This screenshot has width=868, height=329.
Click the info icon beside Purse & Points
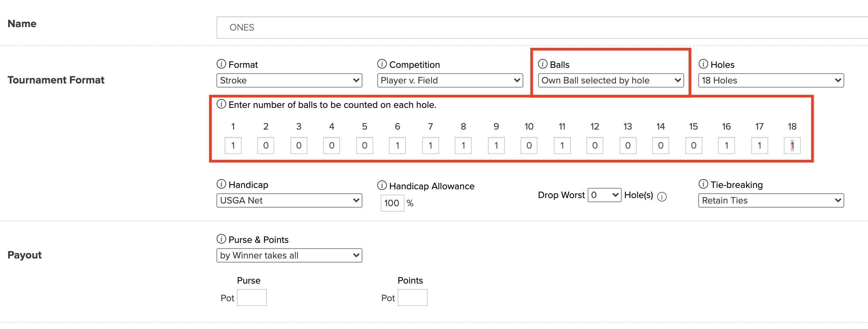click(221, 239)
